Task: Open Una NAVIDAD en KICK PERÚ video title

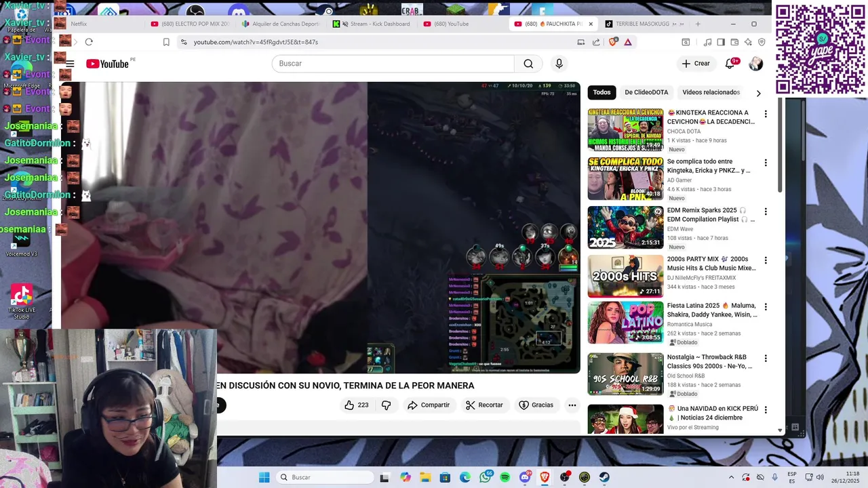Action: click(713, 413)
